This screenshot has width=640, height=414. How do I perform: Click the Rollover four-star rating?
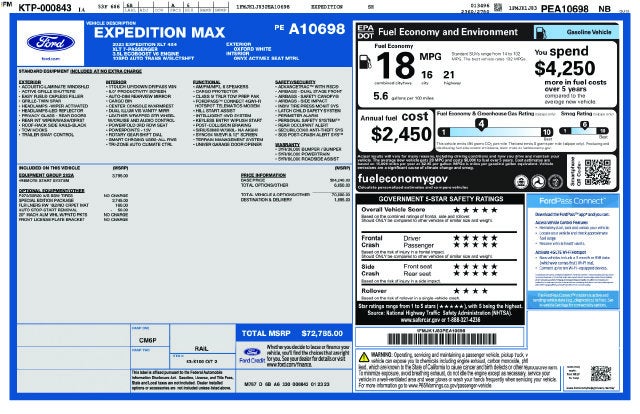[471, 291]
